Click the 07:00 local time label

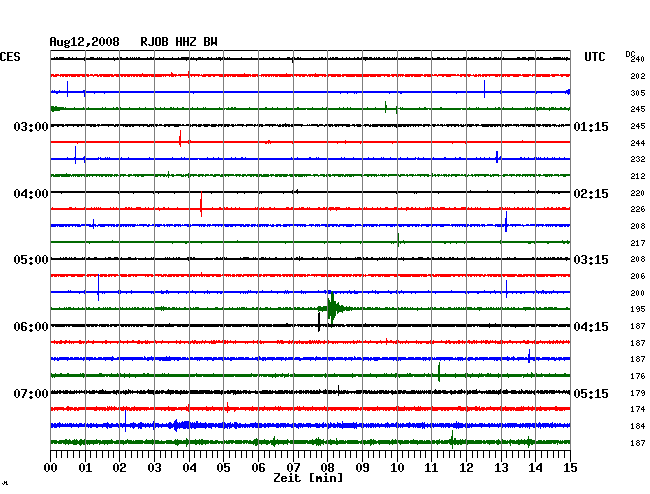coord(31,393)
